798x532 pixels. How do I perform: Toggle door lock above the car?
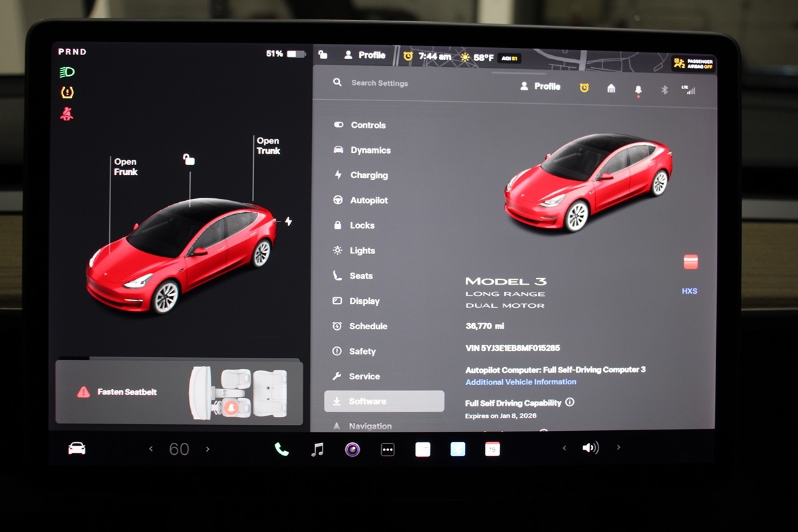pyautogui.click(x=190, y=160)
